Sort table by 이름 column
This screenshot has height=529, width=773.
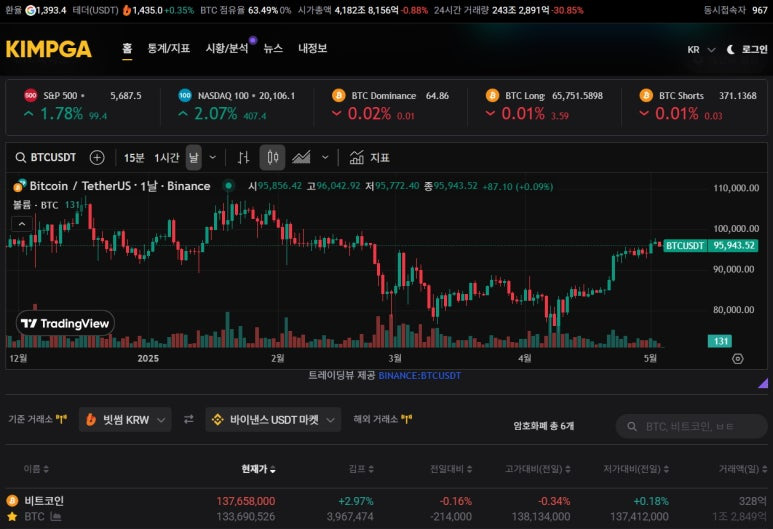click(x=36, y=469)
